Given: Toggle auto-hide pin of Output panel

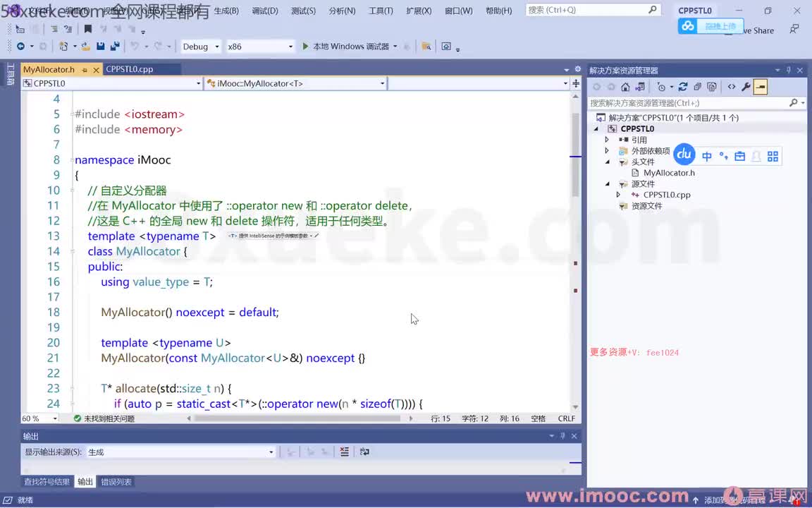Looking at the screenshot, I should point(562,436).
